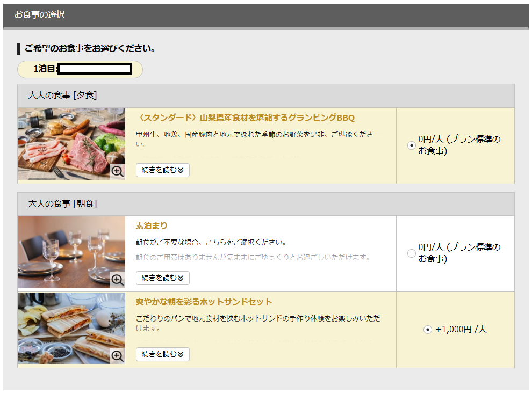Select the +1,000円 hot sandwich radio button

tap(428, 330)
